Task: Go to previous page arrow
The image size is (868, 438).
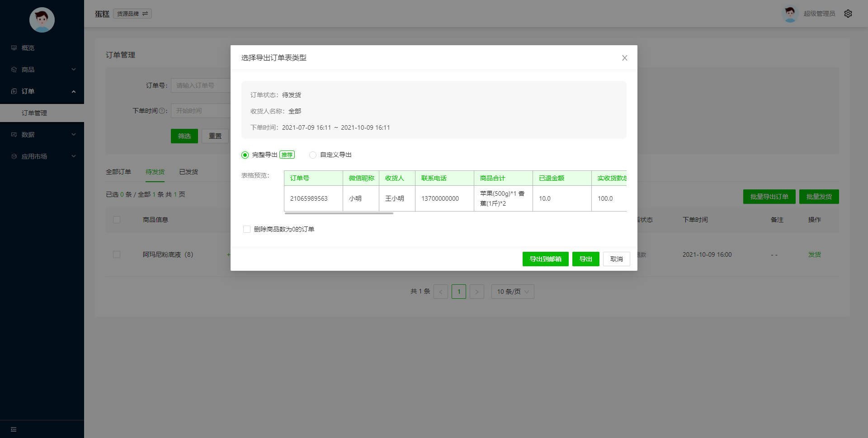Action: [441, 292]
